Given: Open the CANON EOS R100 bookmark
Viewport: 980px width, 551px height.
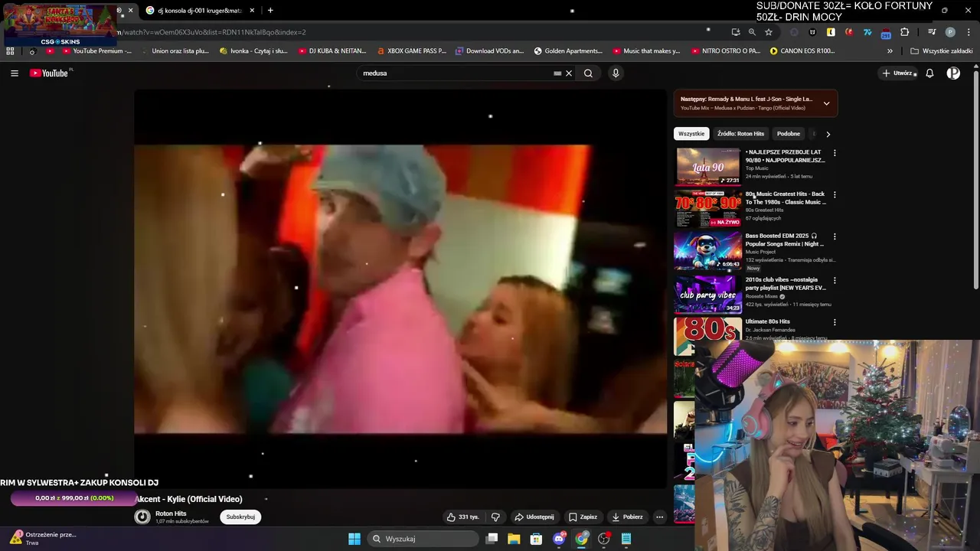Looking at the screenshot, I should 802,51.
